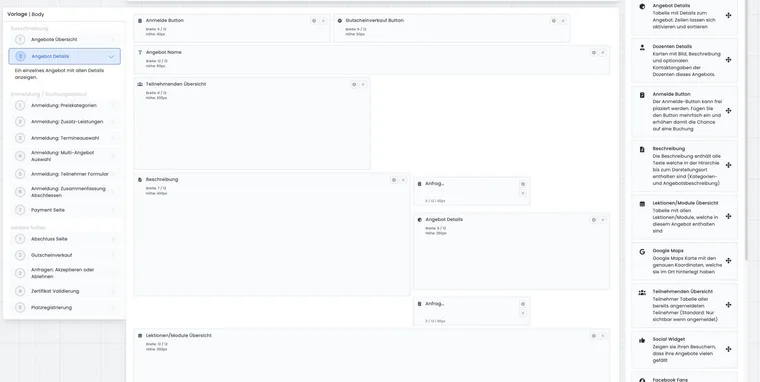760x382 pixels.
Task: Open Anmeldung: Teilnehmer Formular page
Action: coord(65,174)
